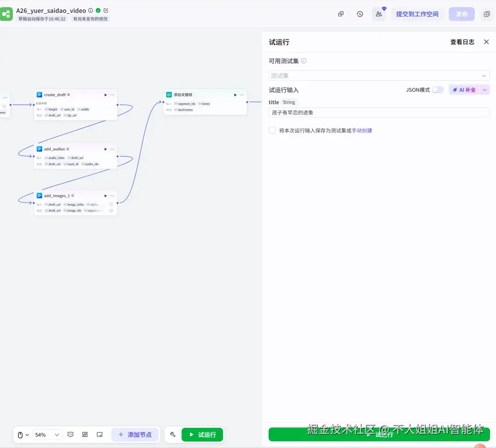Open add_images_1 node more options menu

(x=113, y=196)
